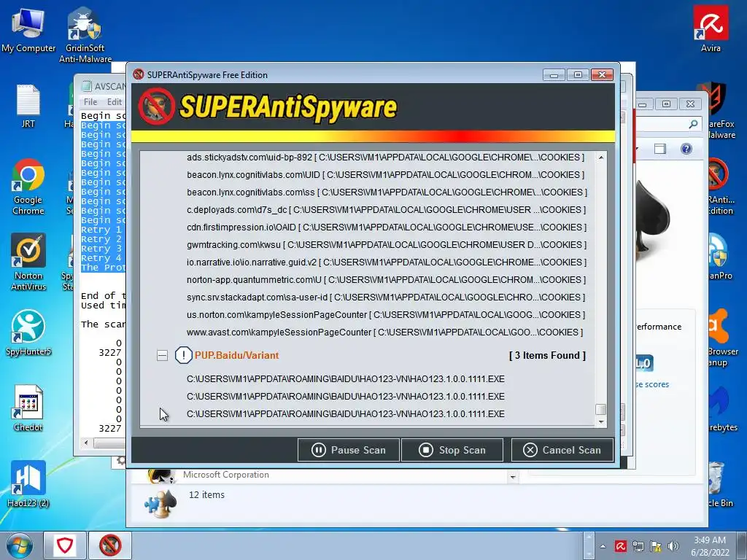The image size is (747, 560).
Task: Open Recycle Bin on desktop
Action: (x=719, y=484)
